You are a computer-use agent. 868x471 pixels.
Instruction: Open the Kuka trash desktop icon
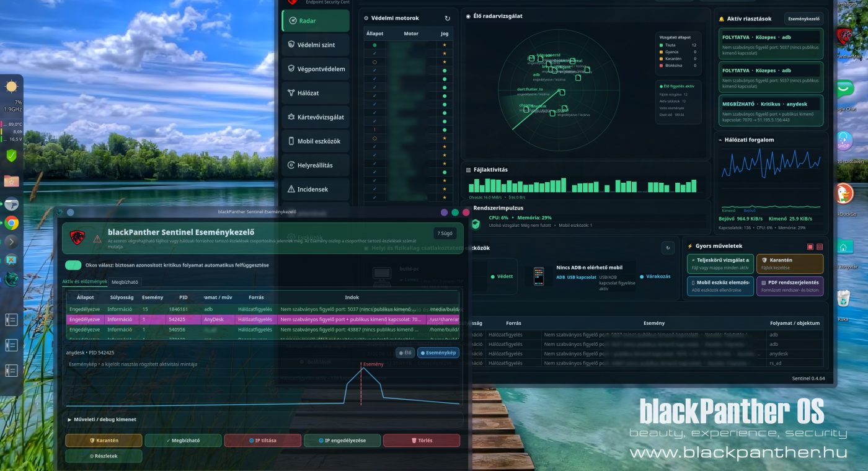[x=843, y=299]
